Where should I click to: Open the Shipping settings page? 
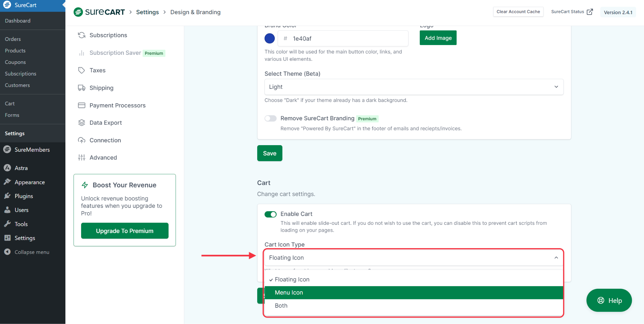click(101, 88)
